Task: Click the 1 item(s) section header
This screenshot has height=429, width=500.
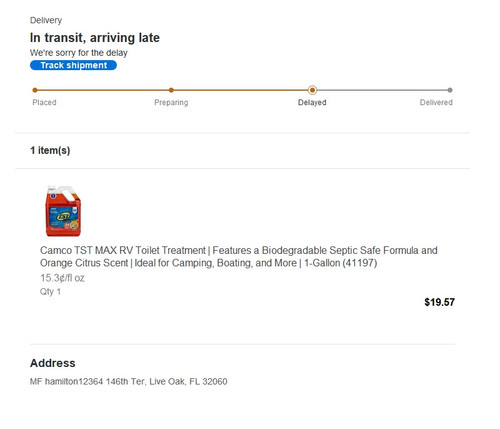Action: (50, 150)
